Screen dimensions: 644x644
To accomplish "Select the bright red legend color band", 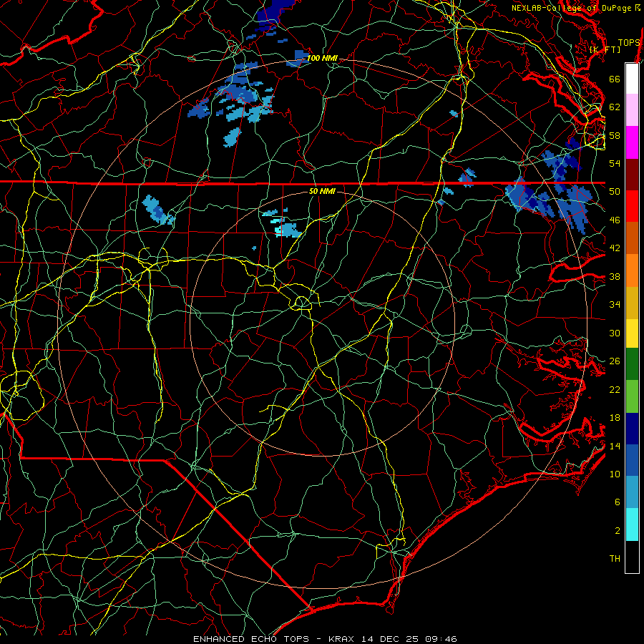I will [x=632, y=206].
